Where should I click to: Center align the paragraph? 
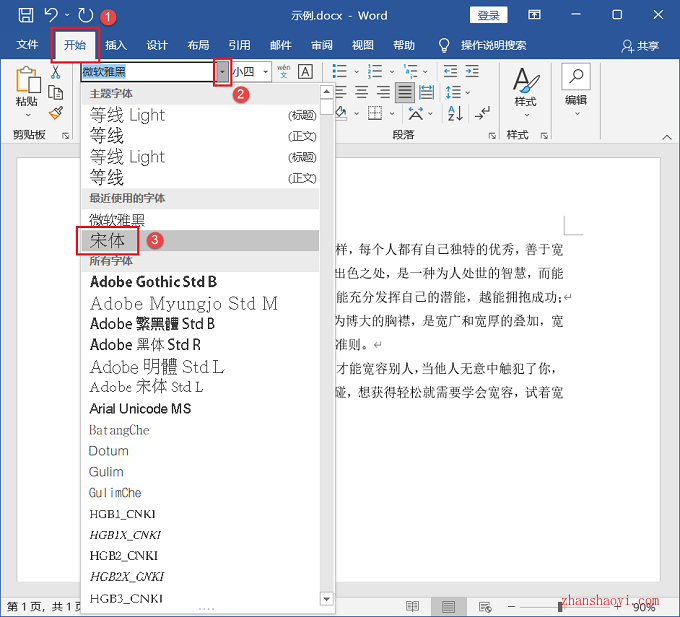pyautogui.click(x=361, y=92)
